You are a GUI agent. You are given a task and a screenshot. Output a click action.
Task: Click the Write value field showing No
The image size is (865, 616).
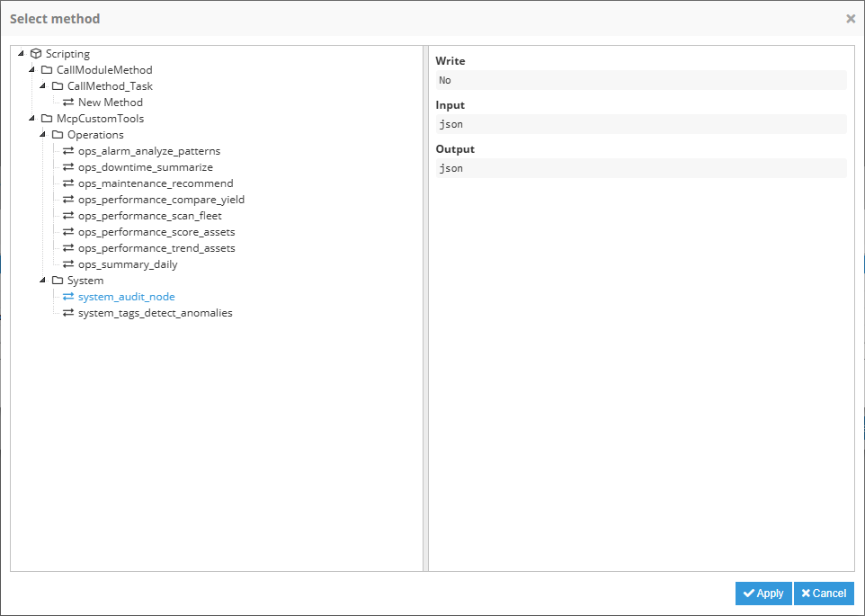click(641, 80)
